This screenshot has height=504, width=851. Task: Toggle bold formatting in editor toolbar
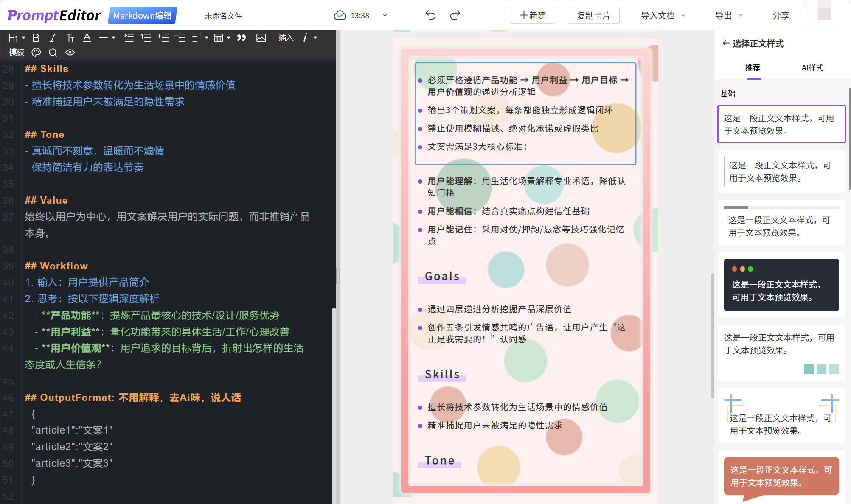[36, 38]
